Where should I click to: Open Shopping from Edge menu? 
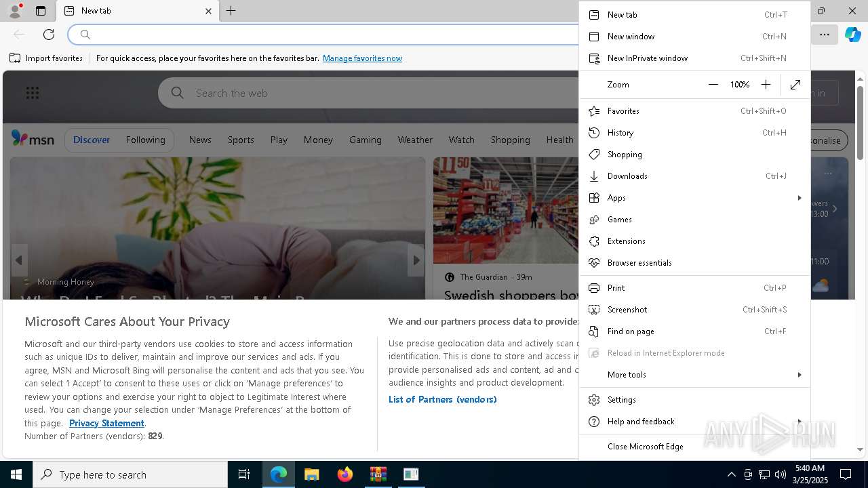coord(694,155)
